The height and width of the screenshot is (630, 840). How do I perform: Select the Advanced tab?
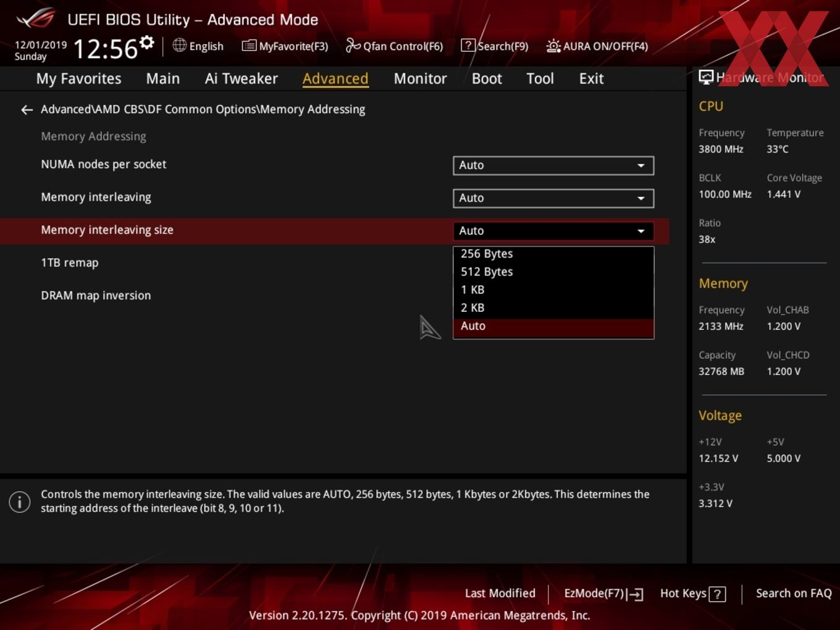(335, 79)
